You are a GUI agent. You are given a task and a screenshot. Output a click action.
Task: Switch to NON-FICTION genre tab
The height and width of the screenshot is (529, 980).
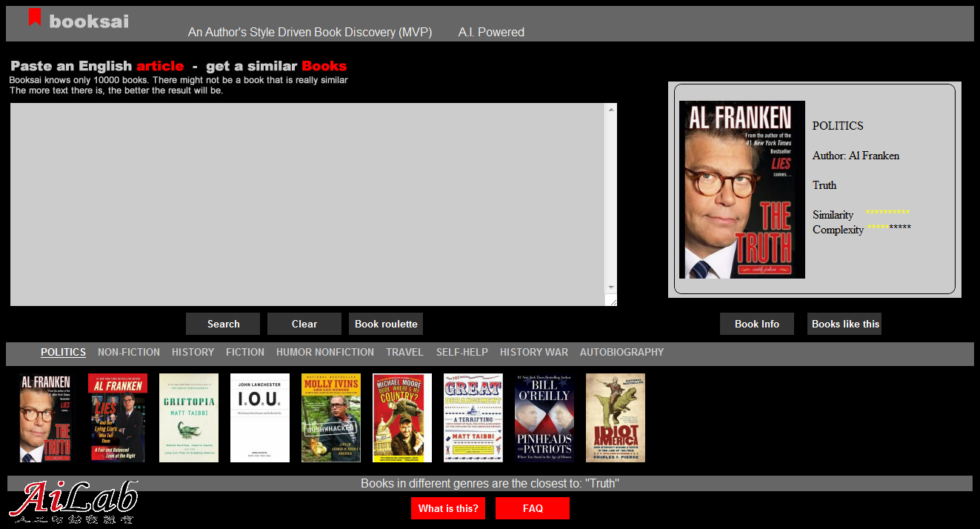[129, 352]
